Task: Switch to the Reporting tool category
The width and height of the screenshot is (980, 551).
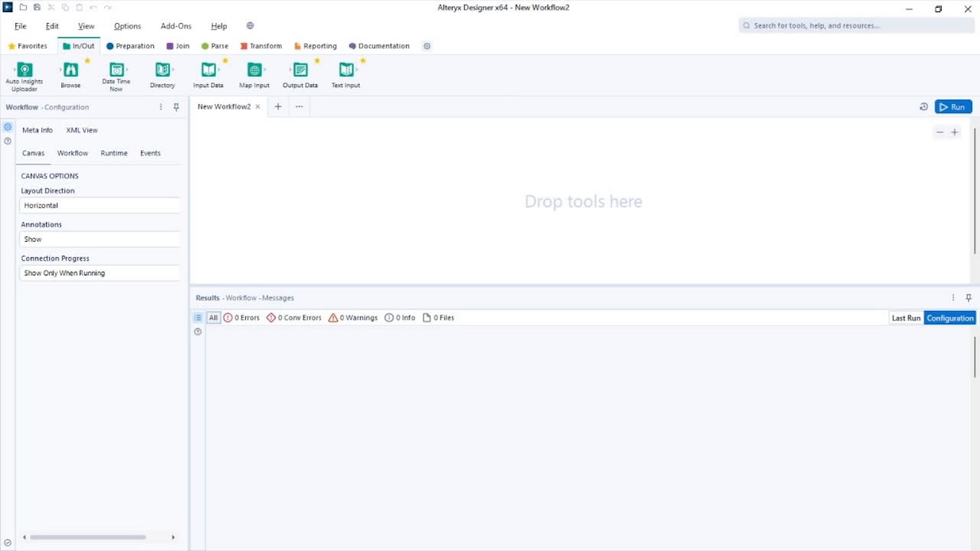Action: tap(315, 46)
